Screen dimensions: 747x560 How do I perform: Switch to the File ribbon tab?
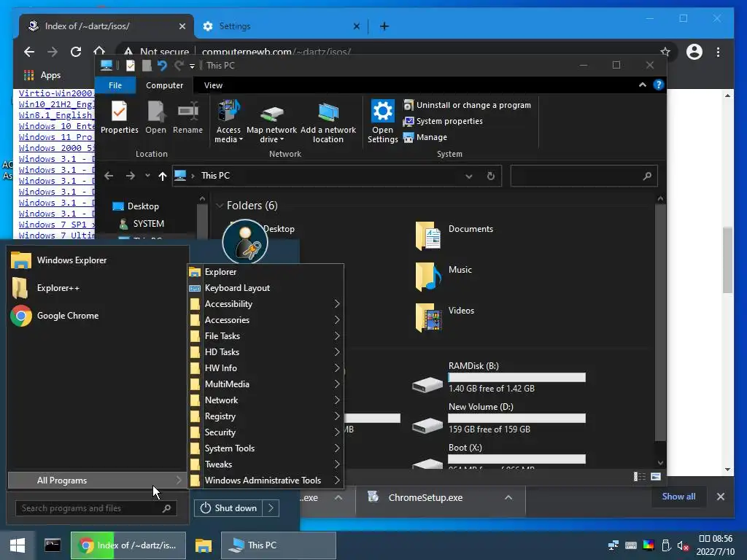(115, 85)
